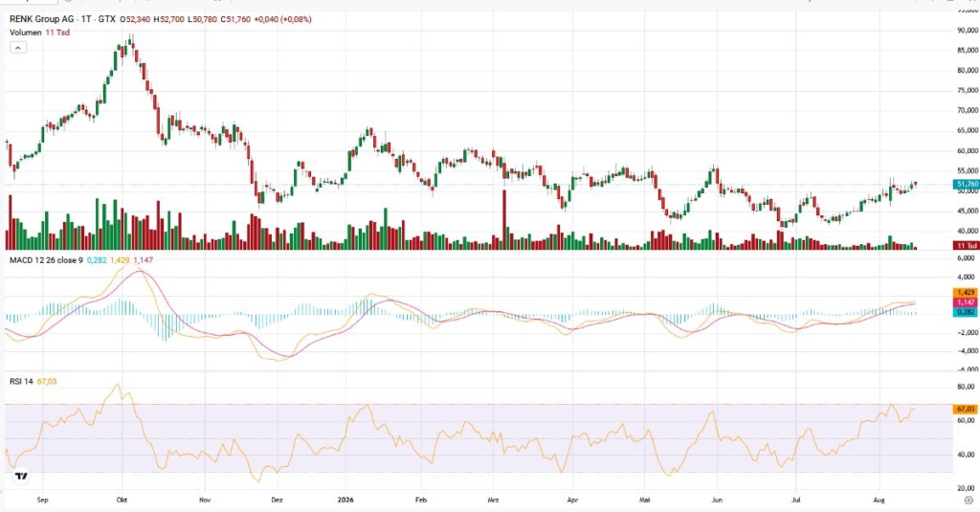Viewport: 980px width, 512px height.
Task: Click the close value C51,760 in the legend
Action: point(235,19)
